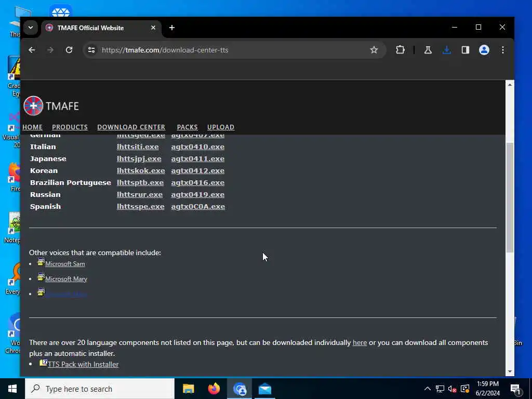
Task: Open the Microsoft Sam link
Action: 65,263
